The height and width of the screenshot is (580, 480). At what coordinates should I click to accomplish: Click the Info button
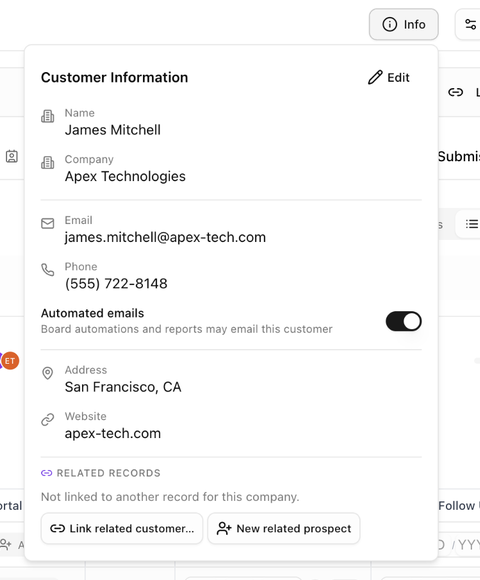pyautogui.click(x=403, y=24)
